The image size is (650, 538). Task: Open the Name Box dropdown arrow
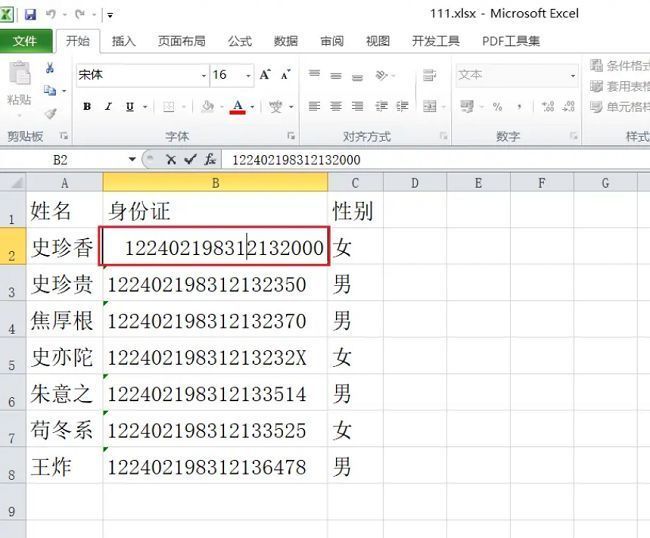[132, 159]
